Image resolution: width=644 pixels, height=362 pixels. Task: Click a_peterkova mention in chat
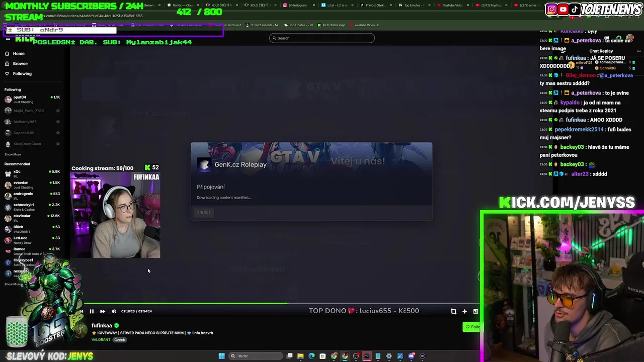[x=616, y=75]
